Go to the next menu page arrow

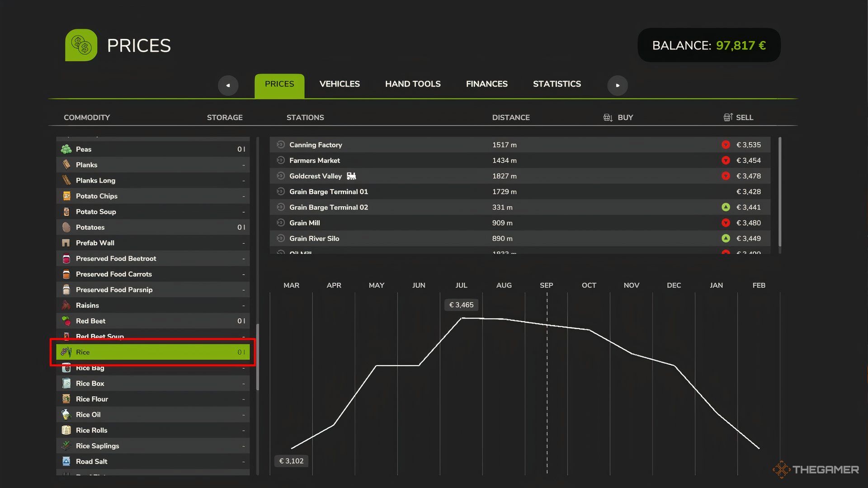[x=618, y=85]
